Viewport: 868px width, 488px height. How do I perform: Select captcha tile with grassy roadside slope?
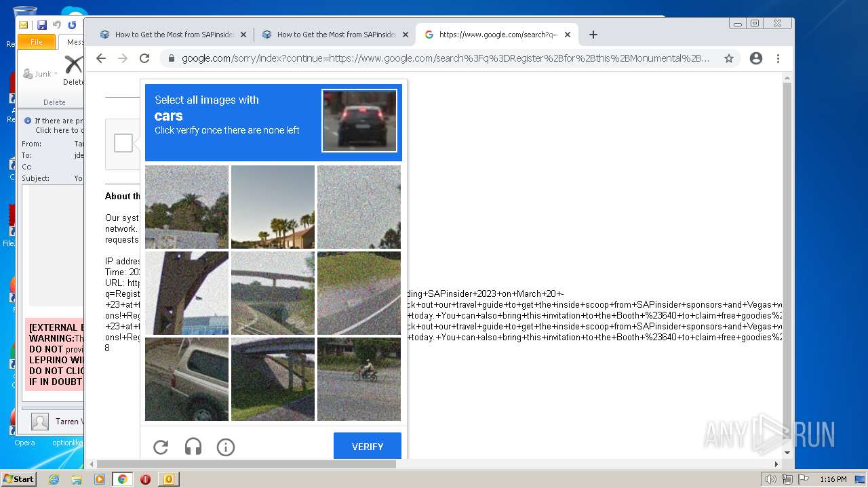tap(359, 293)
